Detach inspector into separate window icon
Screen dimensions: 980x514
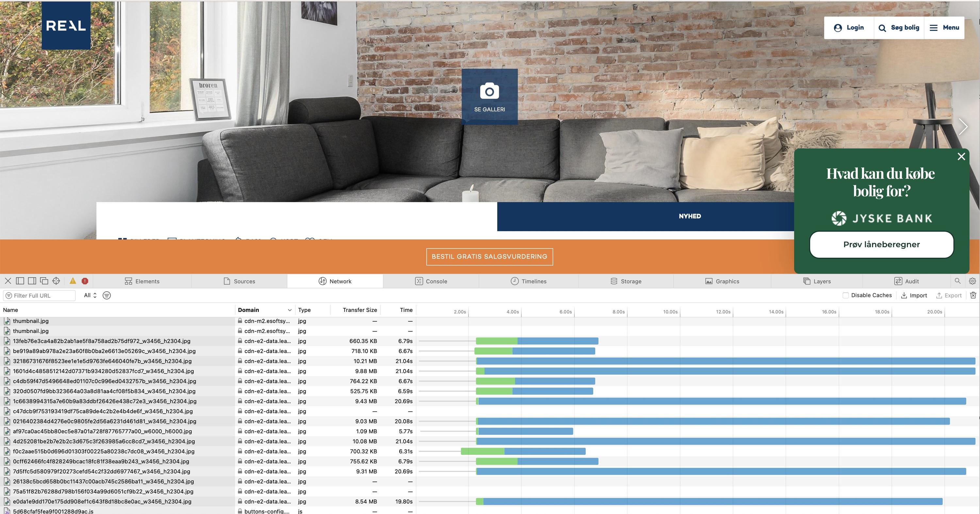pos(44,281)
